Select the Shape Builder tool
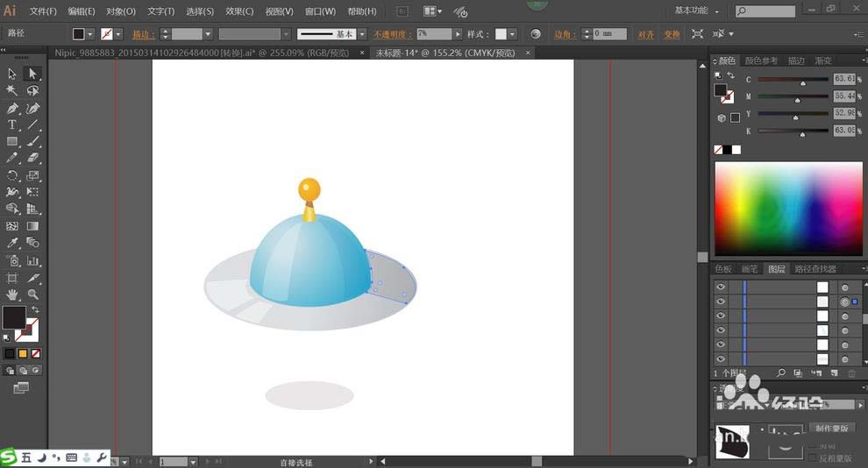The width and height of the screenshot is (868, 468). click(11, 209)
